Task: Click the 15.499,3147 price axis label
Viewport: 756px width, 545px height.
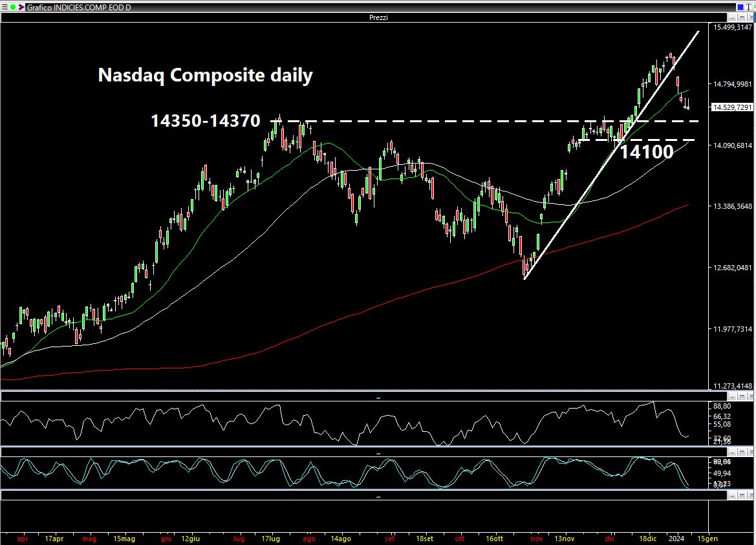Action: tap(732, 27)
